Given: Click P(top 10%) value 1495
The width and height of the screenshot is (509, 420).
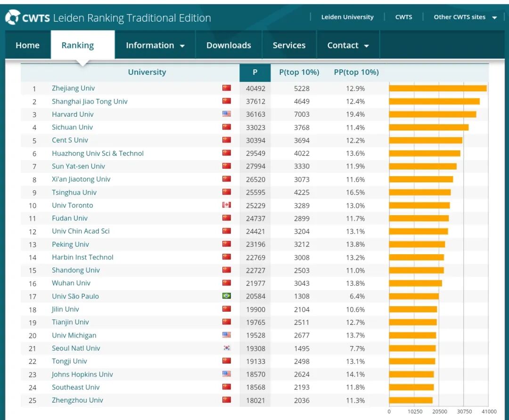Looking at the screenshot, I should tap(302, 348).
